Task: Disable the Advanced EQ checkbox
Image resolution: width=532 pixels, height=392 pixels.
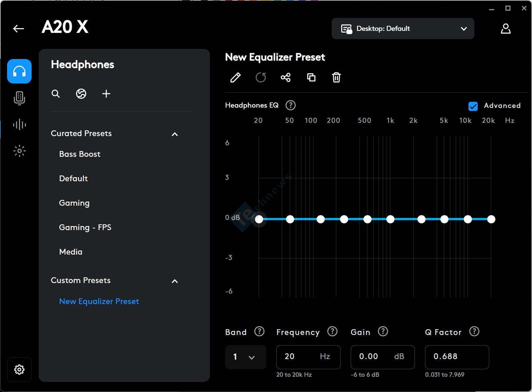Action: click(x=473, y=106)
